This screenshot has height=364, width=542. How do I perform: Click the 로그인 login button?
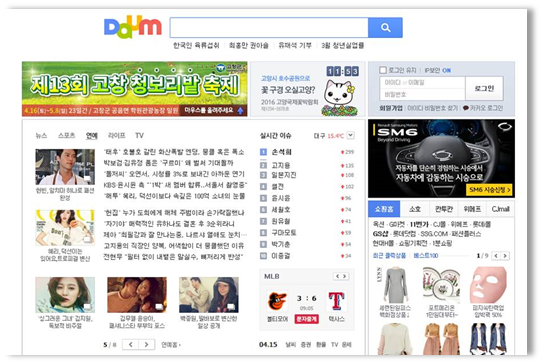coord(484,88)
